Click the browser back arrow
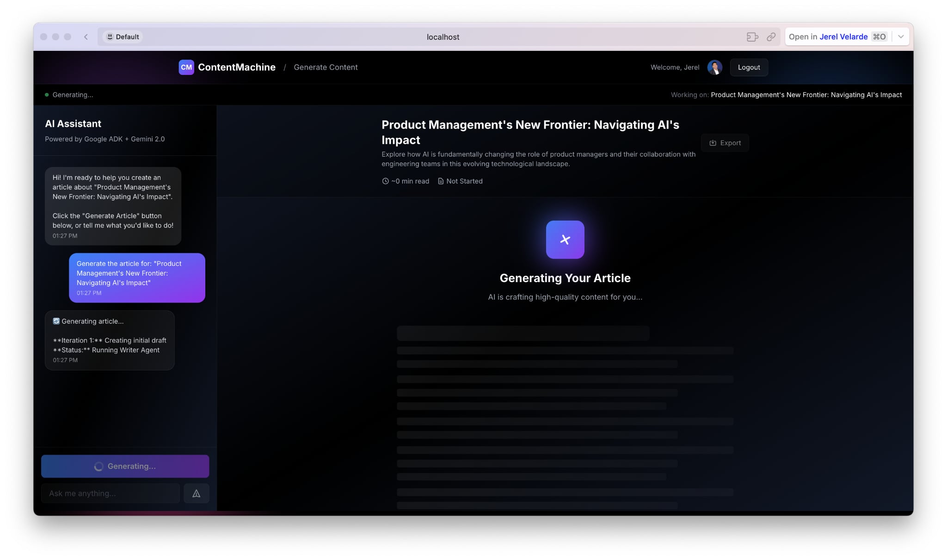The height and width of the screenshot is (560, 947). [86, 37]
